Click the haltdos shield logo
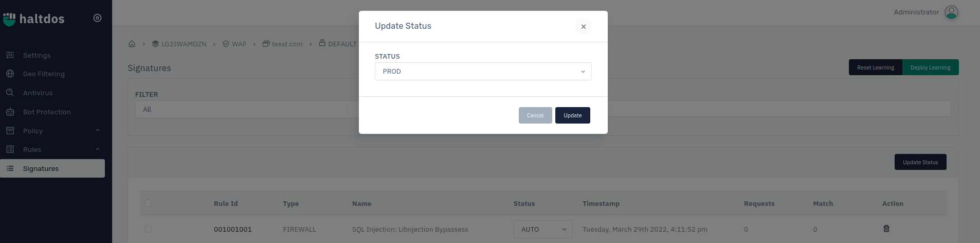This screenshot has width=980, height=243. click(x=9, y=19)
